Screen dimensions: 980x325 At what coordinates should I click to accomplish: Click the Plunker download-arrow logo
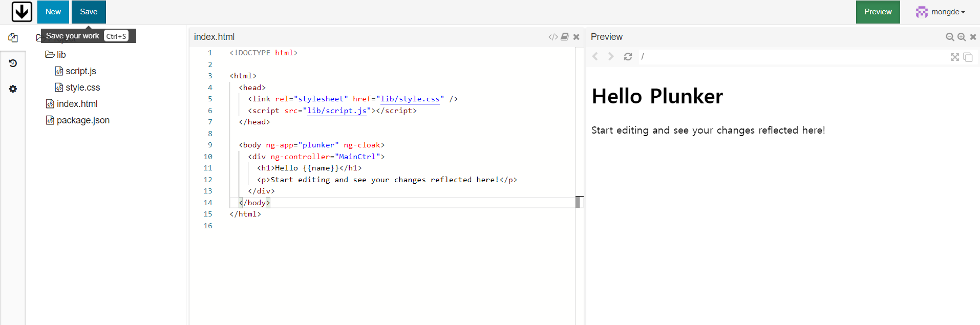pos(22,12)
